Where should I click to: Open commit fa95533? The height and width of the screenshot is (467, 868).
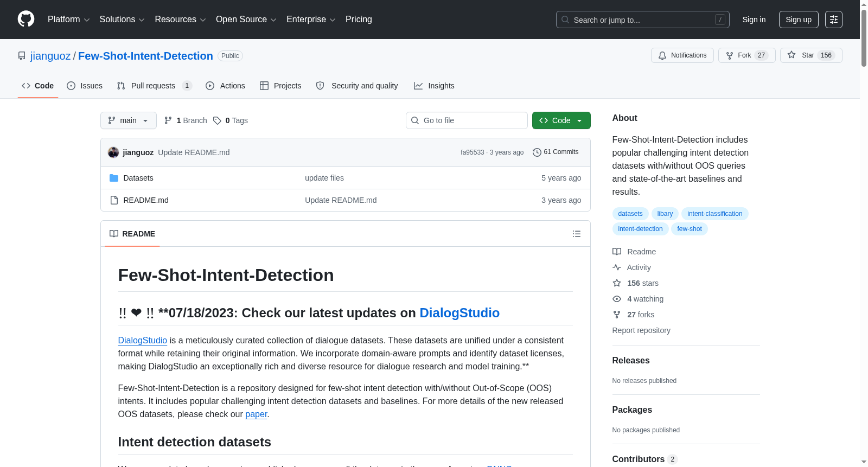point(473,152)
